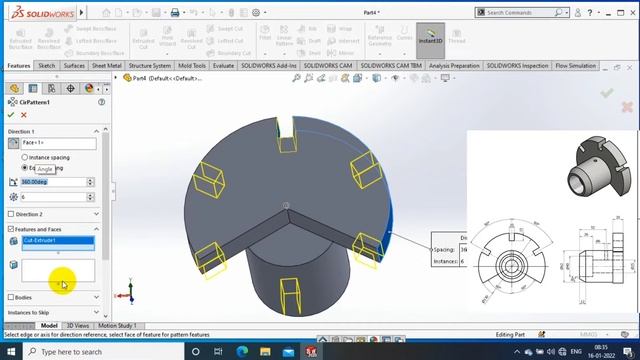Switch to Motion Study 1 tab
This screenshot has width=640, height=360.
[x=117, y=325]
